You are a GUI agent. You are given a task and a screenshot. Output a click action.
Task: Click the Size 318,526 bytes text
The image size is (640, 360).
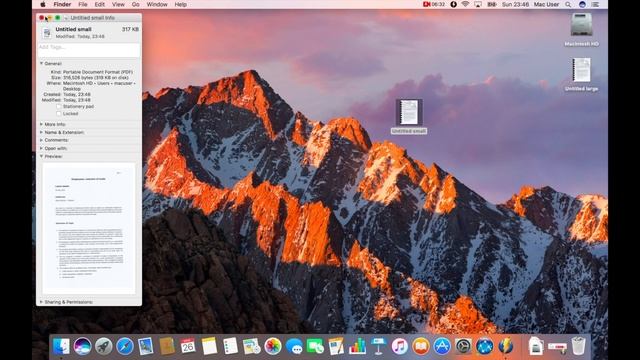tap(90, 78)
